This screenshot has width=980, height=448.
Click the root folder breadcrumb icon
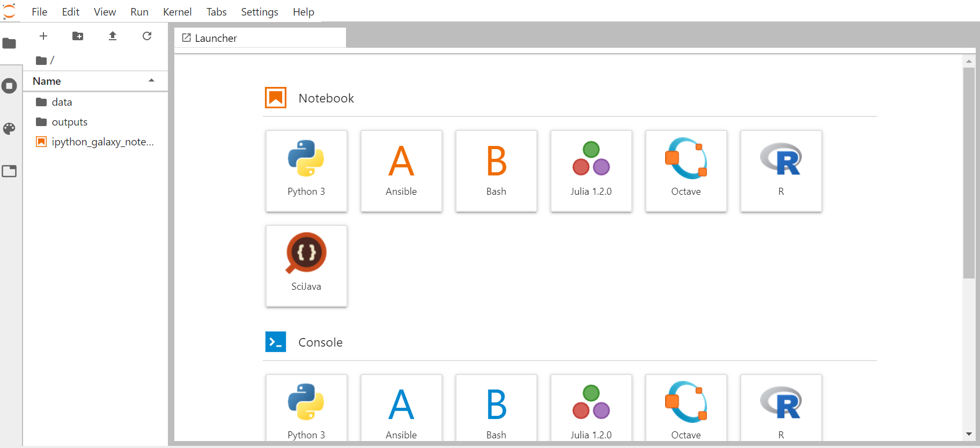click(41, 60)
